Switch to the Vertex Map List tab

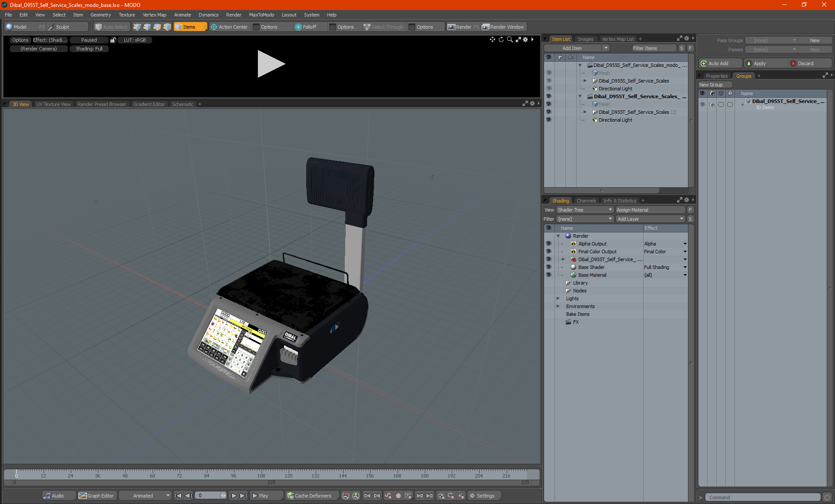(x=618, y=39)
